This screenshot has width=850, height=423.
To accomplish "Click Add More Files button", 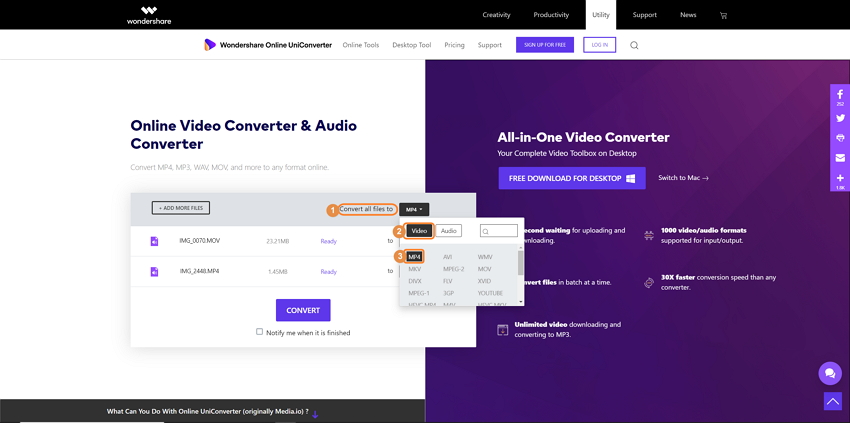I will tap(181, 208).
